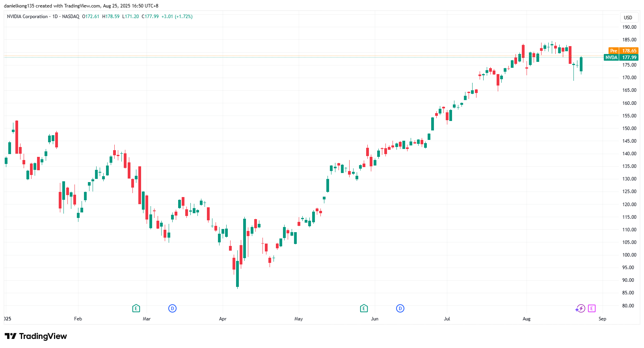The image size is (644, 348).
Task: Click the pink upcoming earnings E marker
Action: coord(592,308)
